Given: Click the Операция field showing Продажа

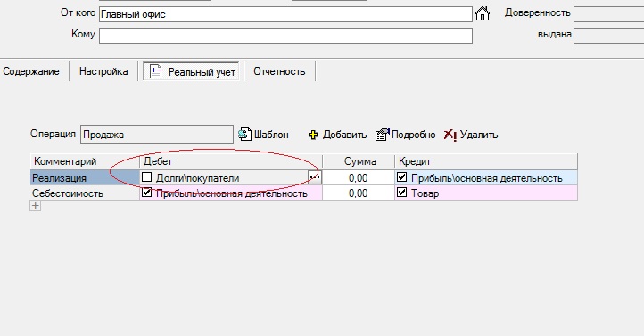Looking at the screenshot, I should pyautogui.click(x=157, y=135).
